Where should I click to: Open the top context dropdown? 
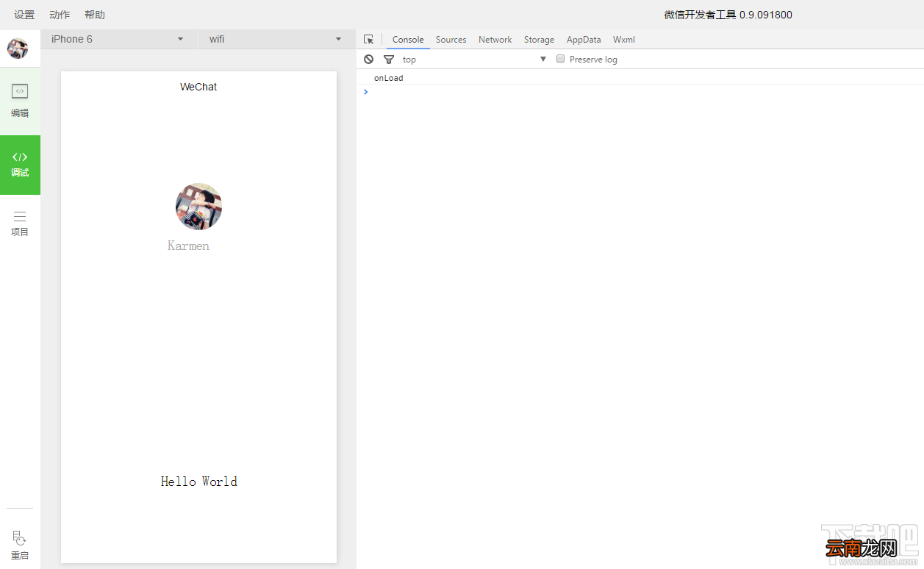click(474, 60)
